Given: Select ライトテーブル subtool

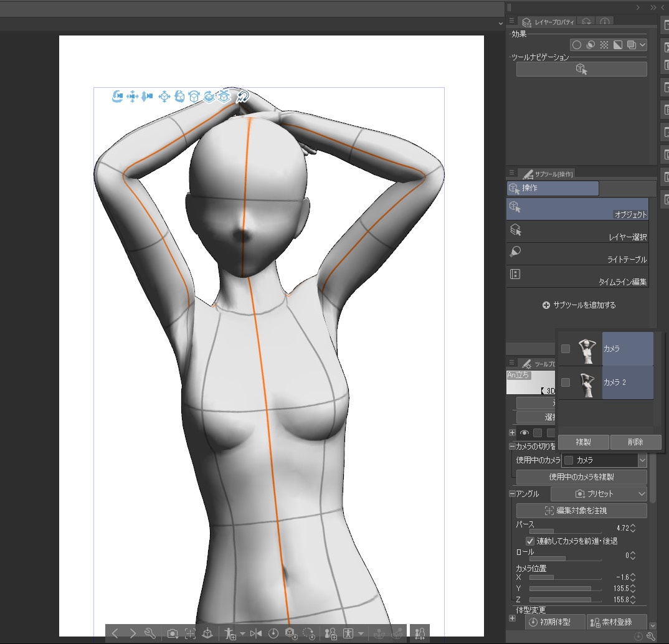Looking at the screenshot, I should click(x=577, y=254).
